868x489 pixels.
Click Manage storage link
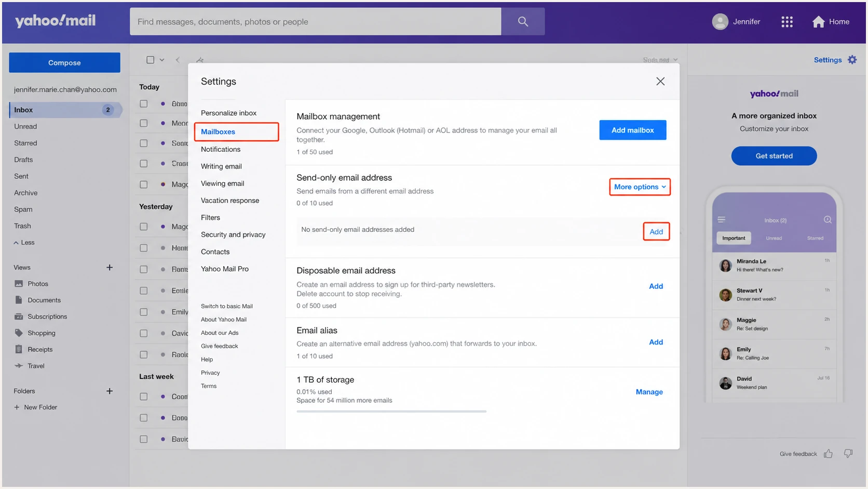pos(649,392)
